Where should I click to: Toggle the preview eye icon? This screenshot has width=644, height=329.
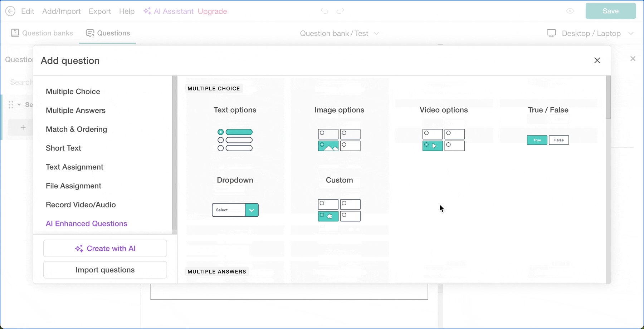click(570, 11)
